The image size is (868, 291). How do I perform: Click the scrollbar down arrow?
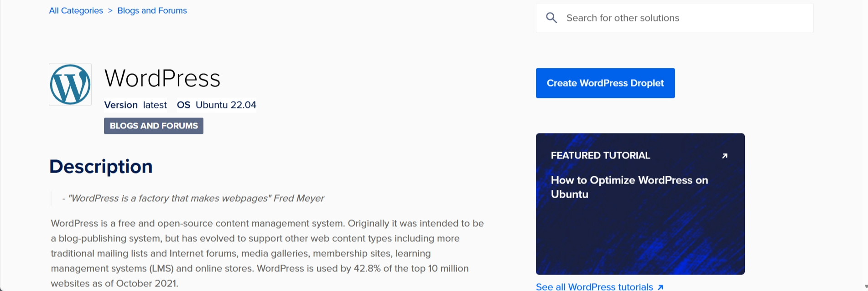tap(865, 287)
